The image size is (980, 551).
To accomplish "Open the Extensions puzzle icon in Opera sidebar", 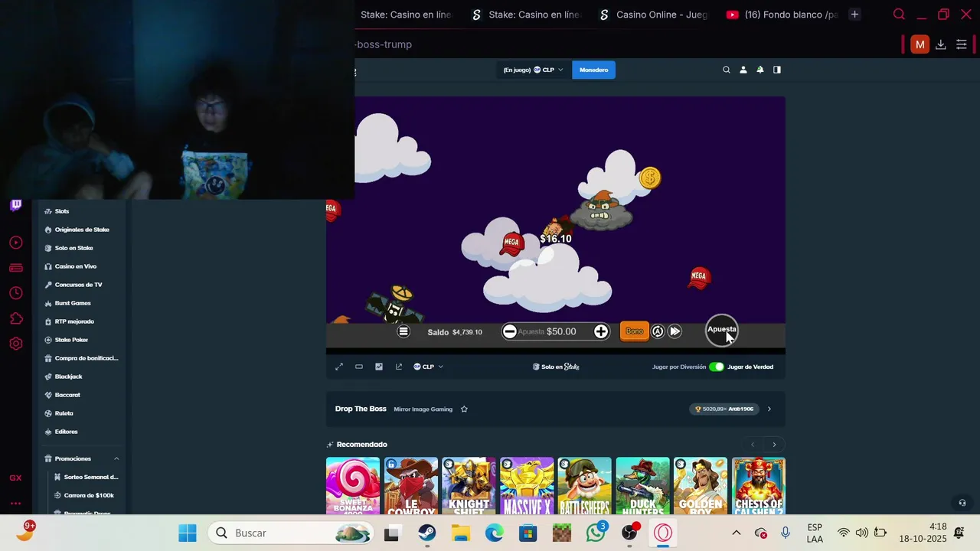I will (x=16, y=318).
